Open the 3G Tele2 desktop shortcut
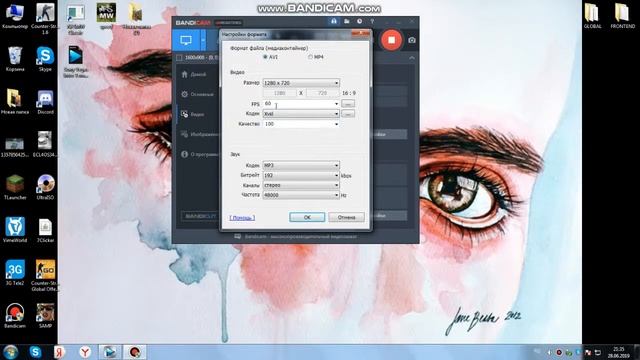The height and width of the screenshot is (360, 640). 15,272
